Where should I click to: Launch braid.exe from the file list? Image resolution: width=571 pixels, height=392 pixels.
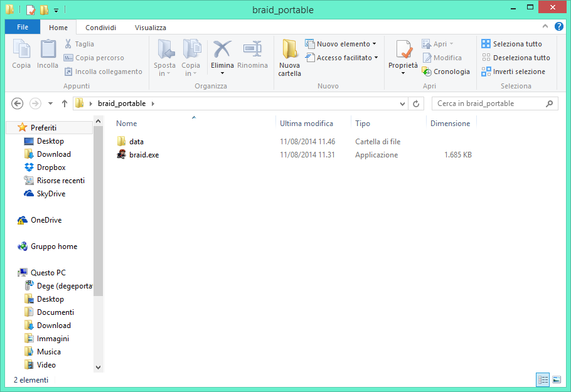pyautogui.click(x=143, y=154)
